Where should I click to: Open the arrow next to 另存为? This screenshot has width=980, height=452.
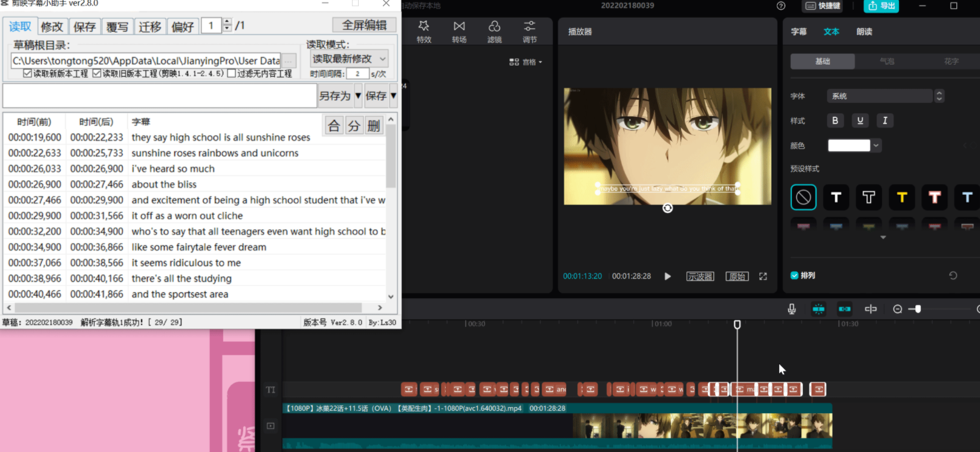click(x=358, y=96)
